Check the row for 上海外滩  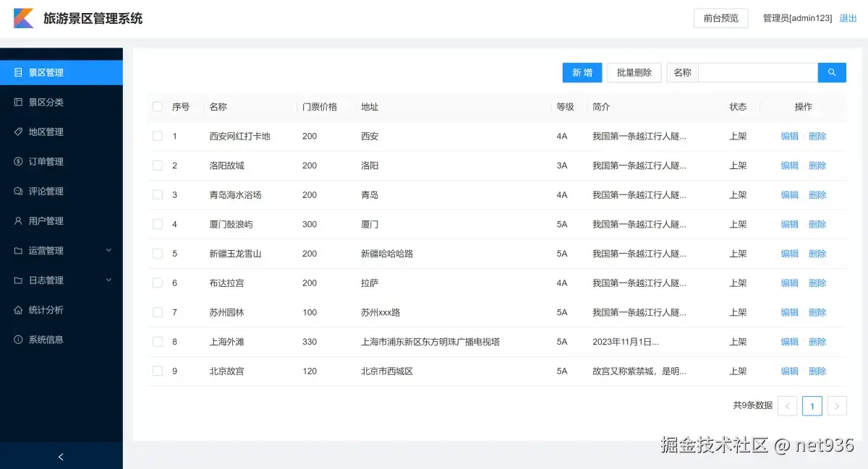pyautogui.click(x=158, y=342)
